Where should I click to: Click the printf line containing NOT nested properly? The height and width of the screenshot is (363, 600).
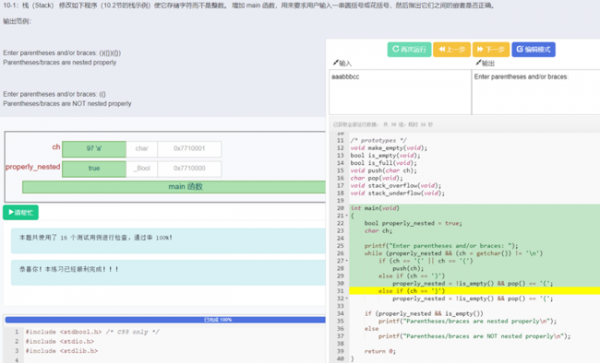(474, 336)
